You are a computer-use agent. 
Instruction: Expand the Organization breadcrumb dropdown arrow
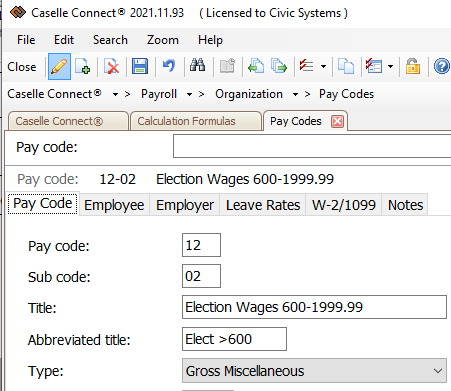(x=295, y=94)
